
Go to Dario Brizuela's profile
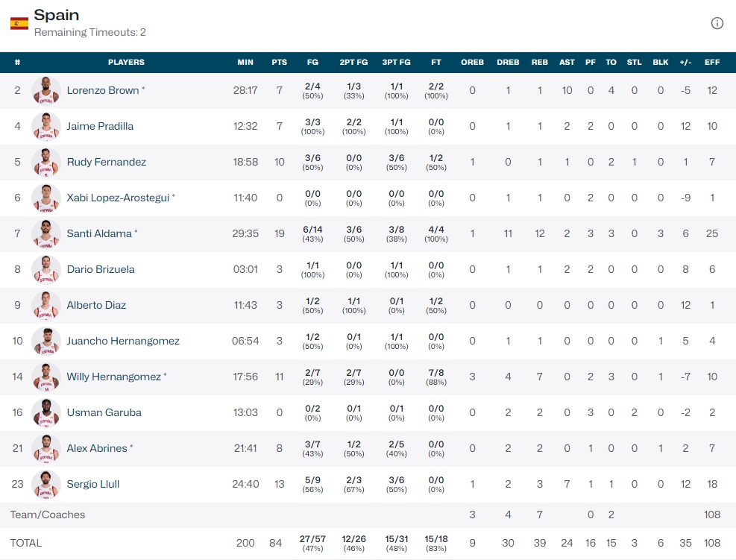[x=101, y=269]
